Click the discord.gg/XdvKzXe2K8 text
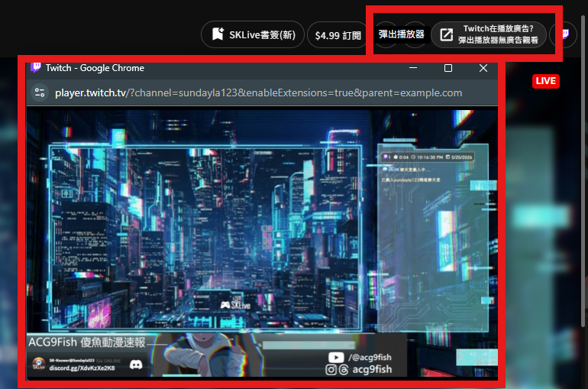Screen dimensions: 588x389 click(x=82, y=368)
